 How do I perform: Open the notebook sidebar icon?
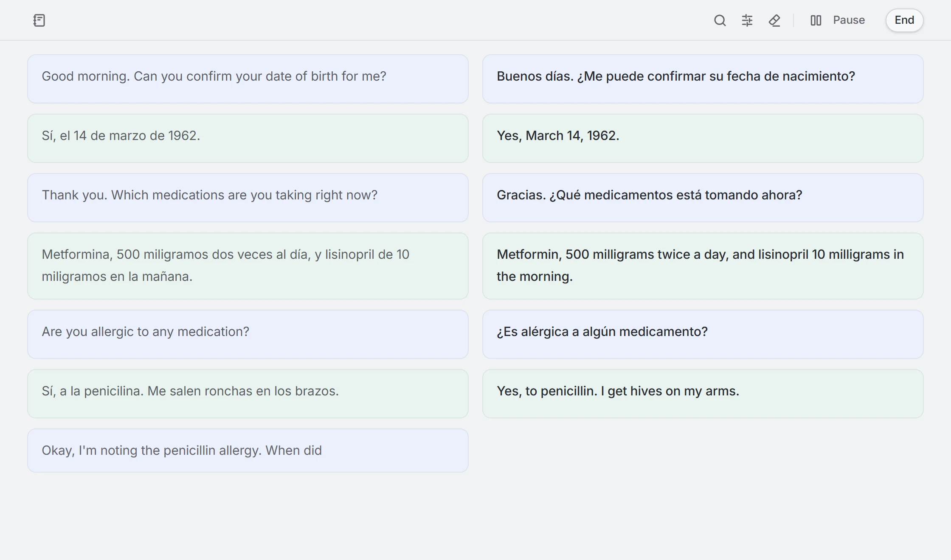coord(39,20)
